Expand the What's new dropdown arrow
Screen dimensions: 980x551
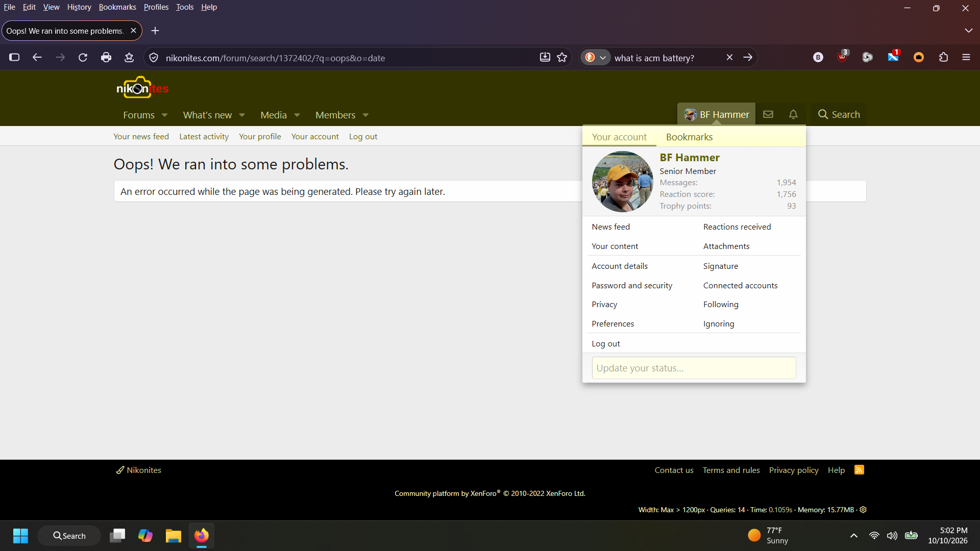(x=242, y=115)
